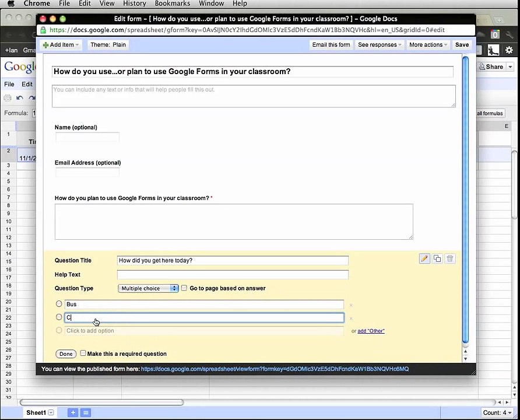Click the form description text area
Image resolution: width=520 pixels, height=420 pixels.
(x=254, y=96)
